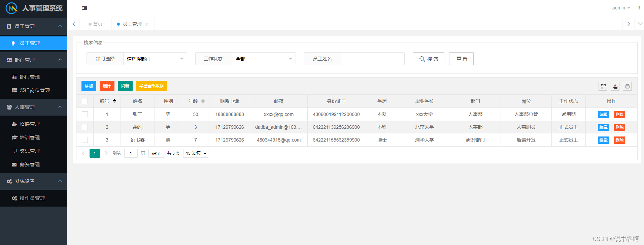Collapse the 部门管理 sidebar group
The height and width of the screenshot is (245, 644).
coord(34,60)
